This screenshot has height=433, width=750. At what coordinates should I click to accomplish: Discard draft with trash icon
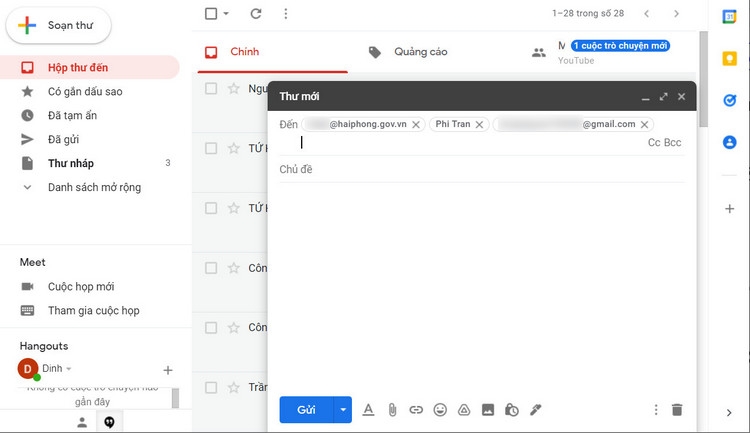pyautogui.click(x=677, y=410)
